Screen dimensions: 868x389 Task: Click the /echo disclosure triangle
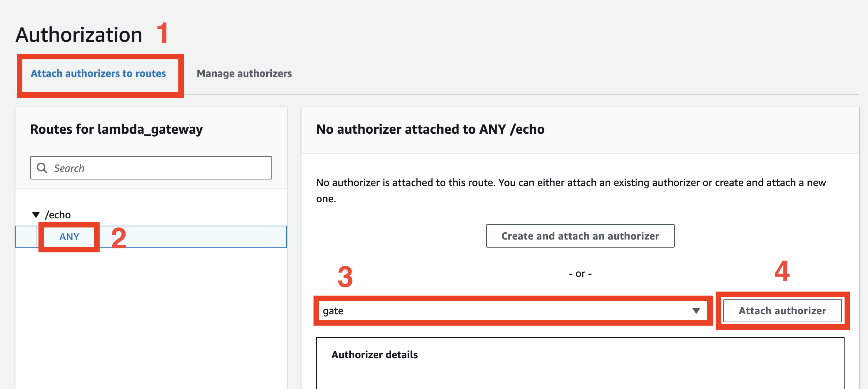click(36, 214)
